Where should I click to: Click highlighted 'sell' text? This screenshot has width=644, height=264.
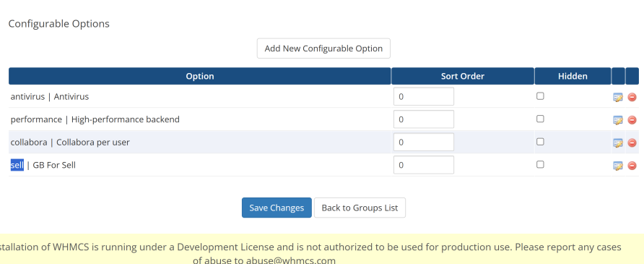coord(17,166)
